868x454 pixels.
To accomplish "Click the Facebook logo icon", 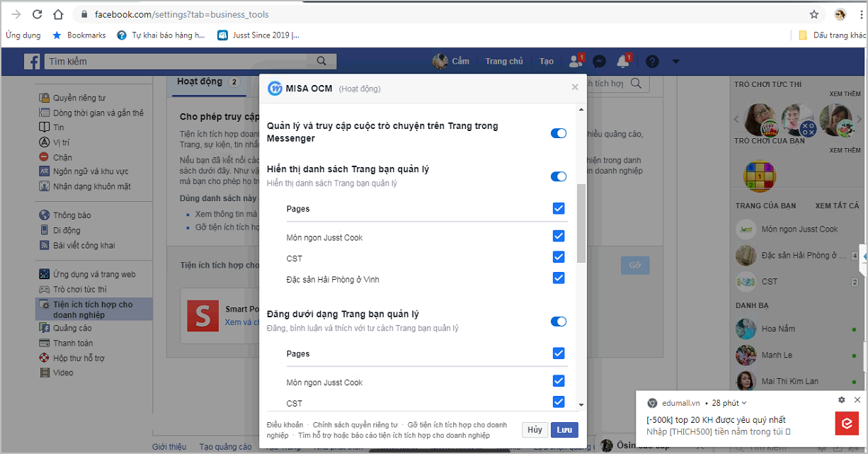I will 32,62.
